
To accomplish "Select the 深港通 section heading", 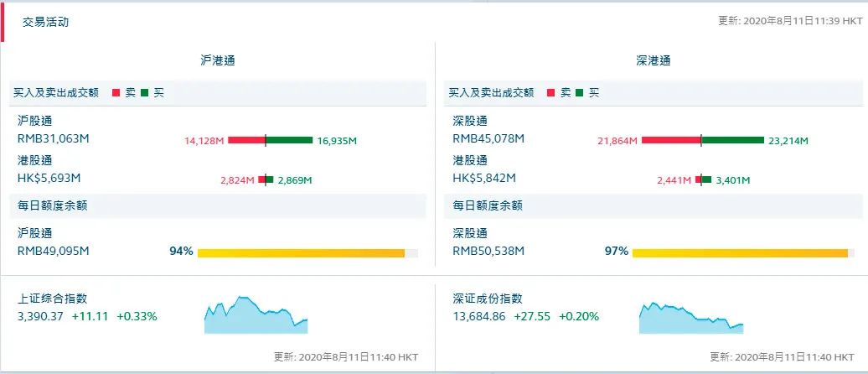I will [653, 61].
